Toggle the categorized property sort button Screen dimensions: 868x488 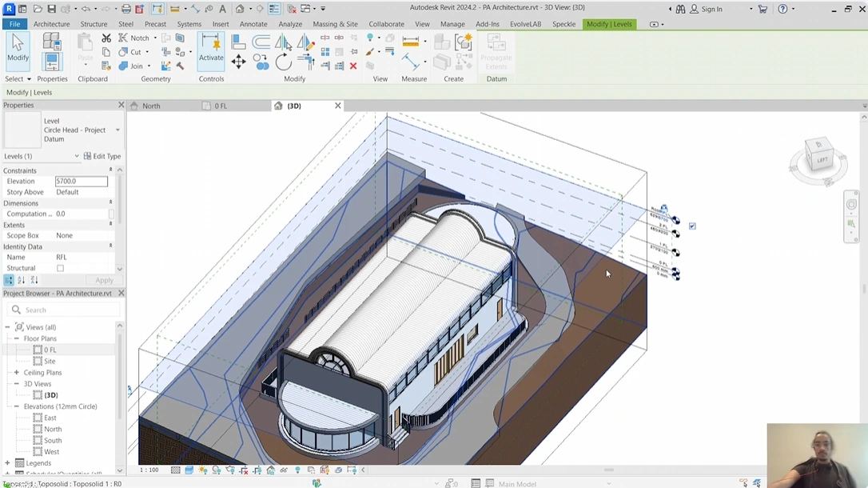9,280
